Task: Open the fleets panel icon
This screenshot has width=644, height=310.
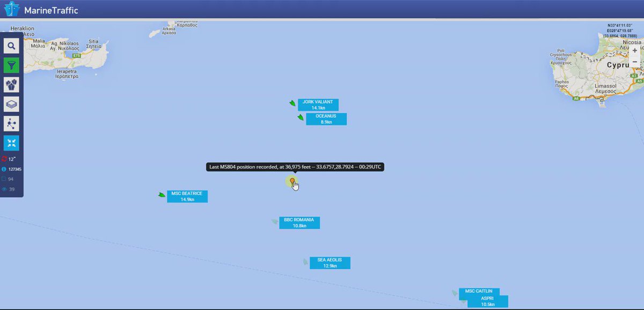Action: tap(11, 85)
